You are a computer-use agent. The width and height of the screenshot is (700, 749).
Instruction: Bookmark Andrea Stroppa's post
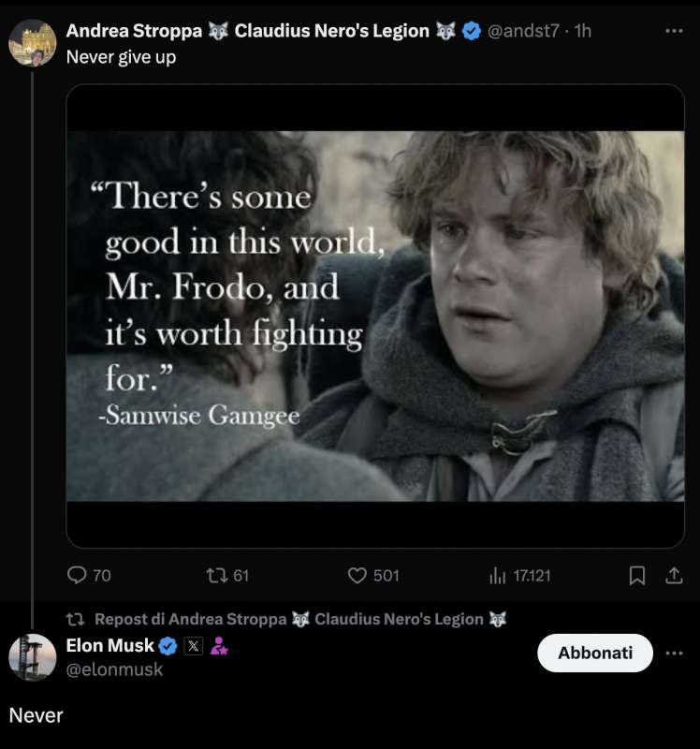coord(637,576)
